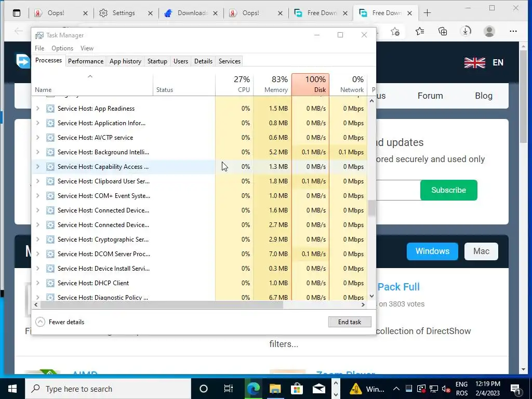
Task: Click End task button
Action: 350,322
